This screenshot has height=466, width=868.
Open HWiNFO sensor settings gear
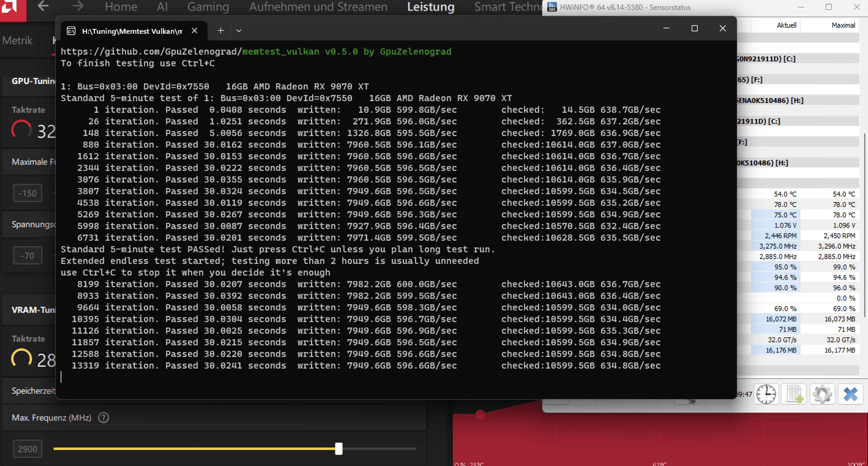coord(822,394)
